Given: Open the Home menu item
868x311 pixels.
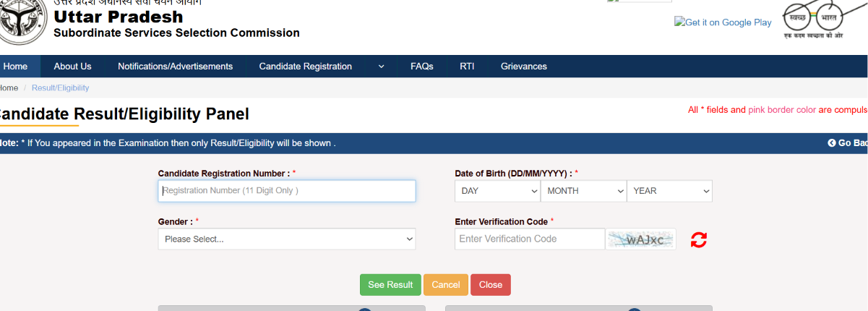Looking at the screenshot, I should (x=15, y=67).
